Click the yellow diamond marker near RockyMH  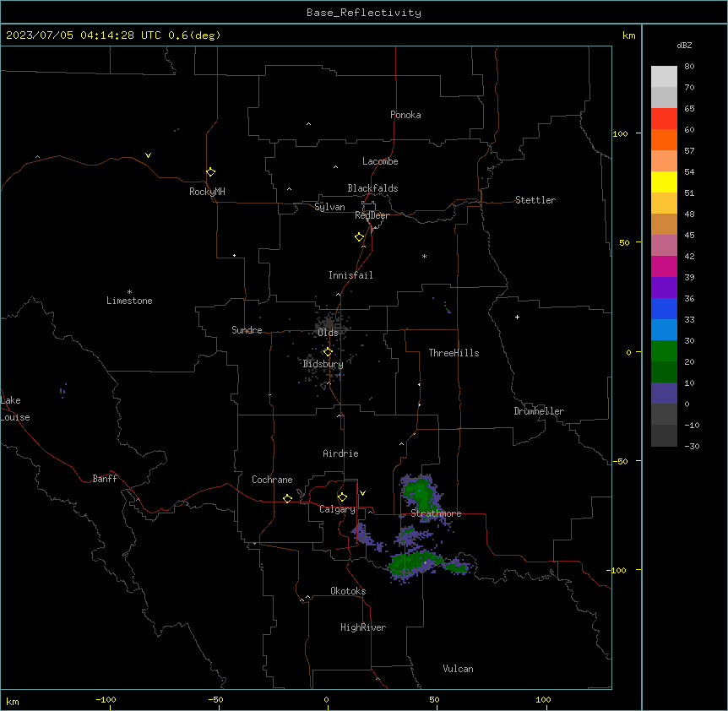(x=210, y=172)
